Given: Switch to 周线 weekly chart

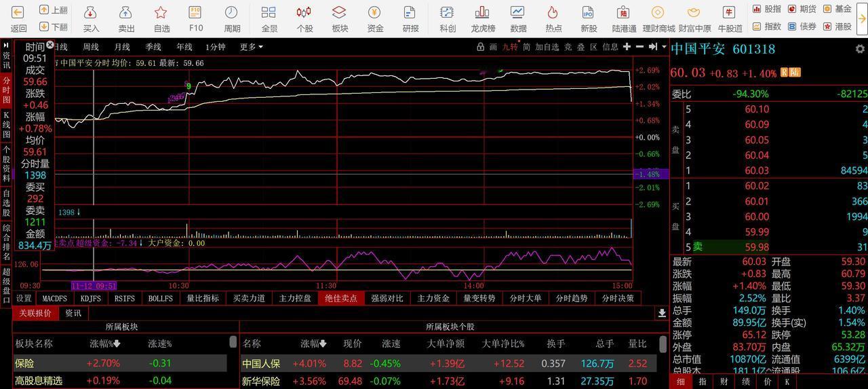Looking at the screenshot, I should pos(91,47).
